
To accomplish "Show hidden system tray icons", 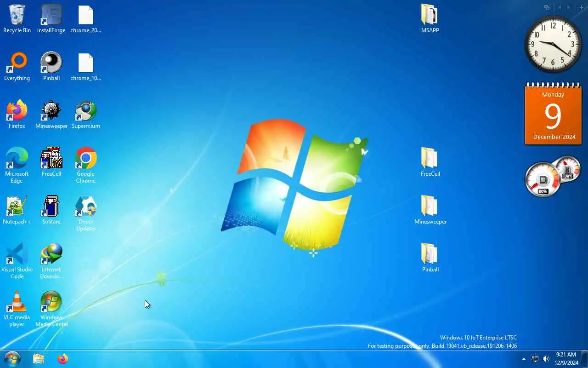I will tap(524, 359).
